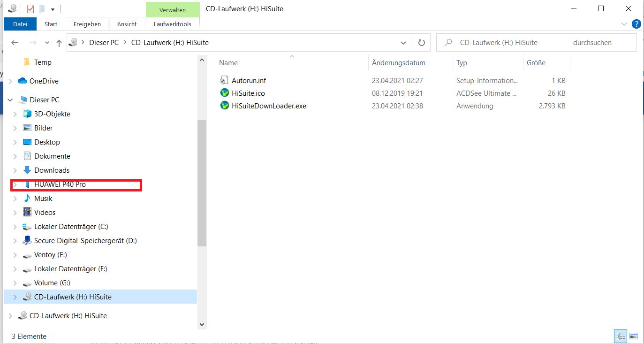644x344 pixels.
Task: Click the Desktop folder icon
Action: pyautogui.click(x=27, y=142)
